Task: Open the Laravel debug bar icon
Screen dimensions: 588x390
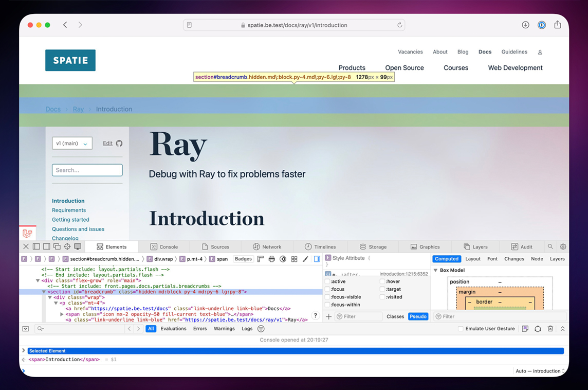Action: tap(27, 233)
